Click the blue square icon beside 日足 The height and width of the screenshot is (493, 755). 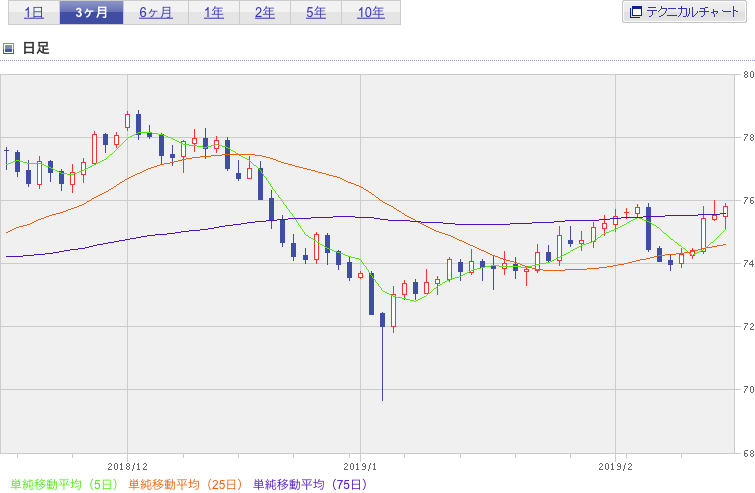pos(8,48)
